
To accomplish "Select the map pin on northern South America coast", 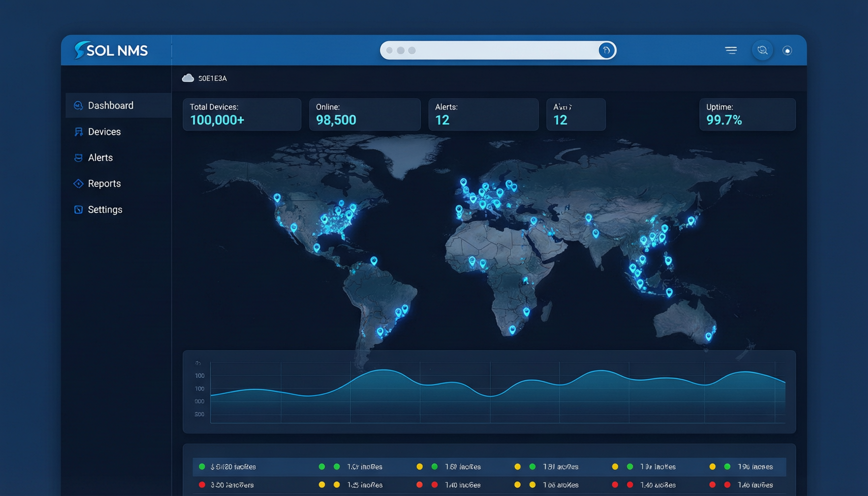I will (374, 261).
